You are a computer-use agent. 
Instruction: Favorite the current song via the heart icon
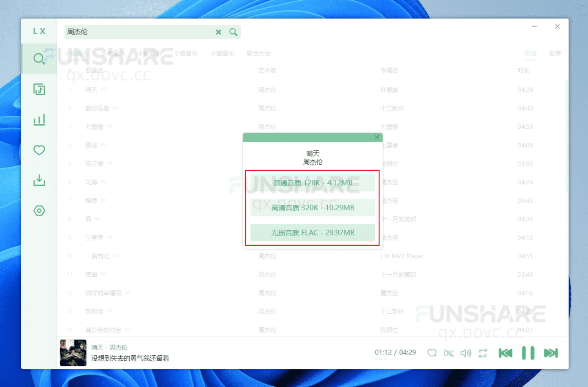click(x=432, y=353)
